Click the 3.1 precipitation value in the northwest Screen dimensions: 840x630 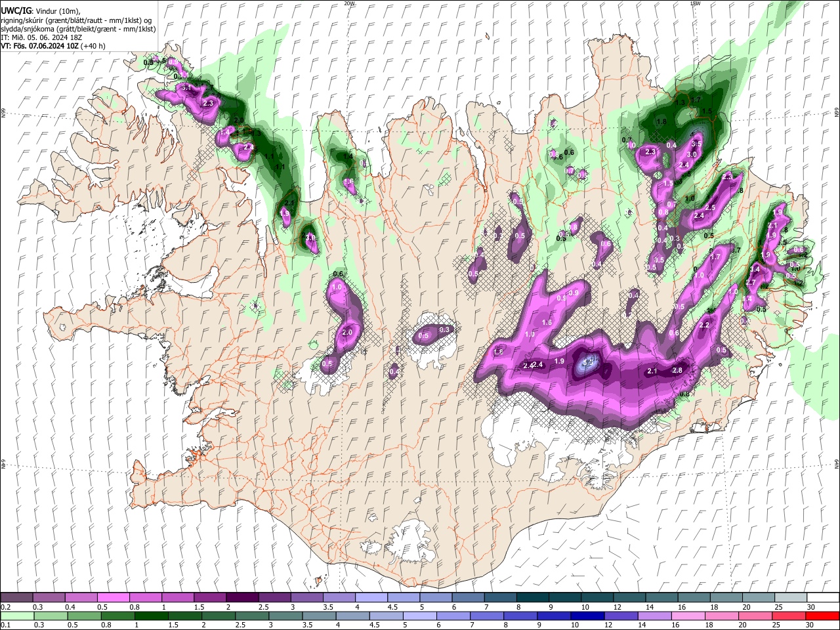tap(186, 87)
